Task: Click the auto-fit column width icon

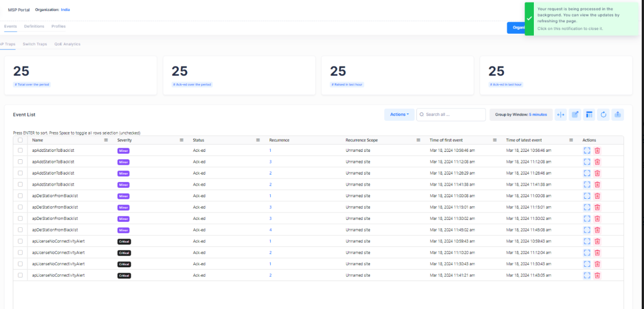Action: point(561,114)
